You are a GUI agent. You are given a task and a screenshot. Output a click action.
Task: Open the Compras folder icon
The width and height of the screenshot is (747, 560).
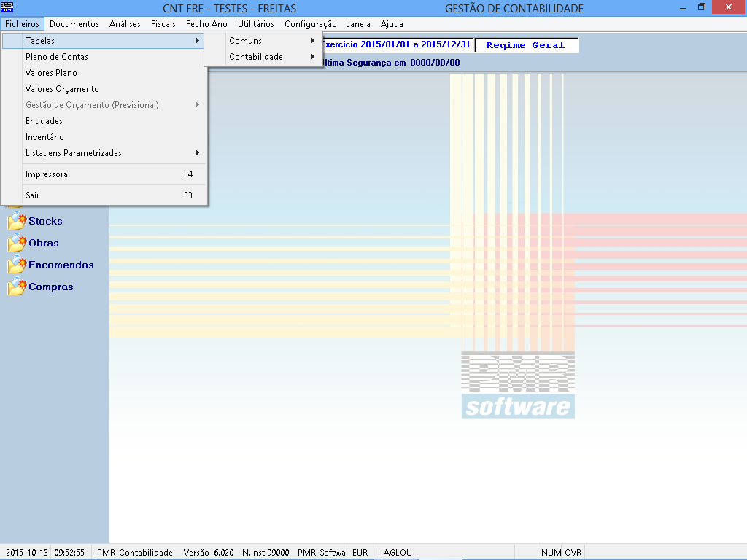(18, 286)
